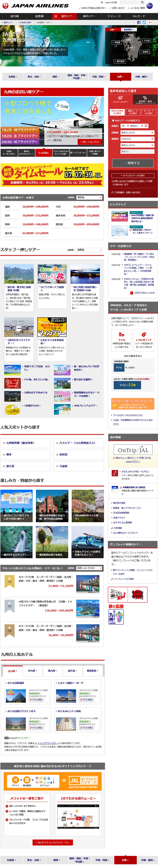Click the magnifier search icon in header

click(x=142, y=2)
